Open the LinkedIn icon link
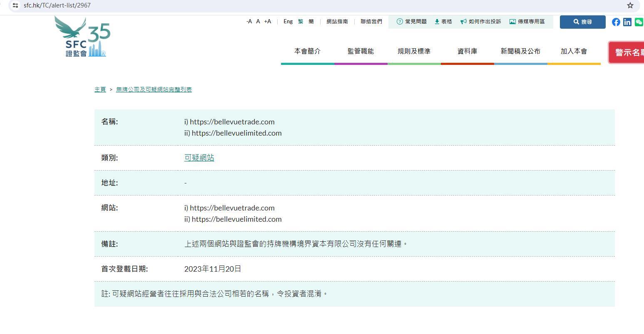This screenshot has width=644, height=334. pyautogui.click(x=627, y=22)
